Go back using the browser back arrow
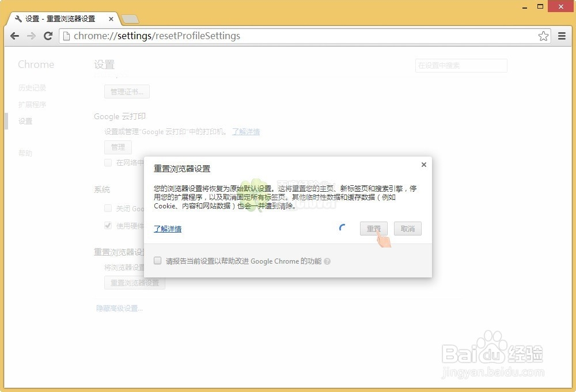This screenshot has width=576, height=392. [15, 36]
